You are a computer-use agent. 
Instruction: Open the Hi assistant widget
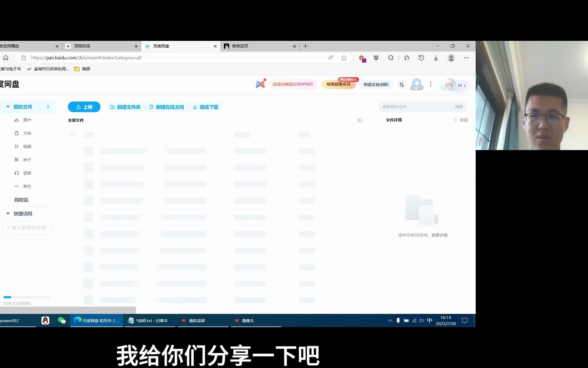pos(455,85)
